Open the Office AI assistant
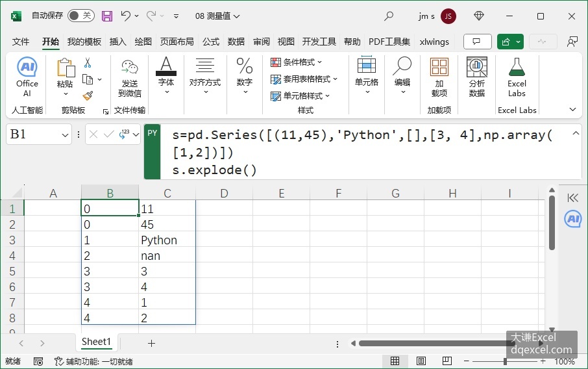This screenshot has height=369, width=588. [27, 77]
